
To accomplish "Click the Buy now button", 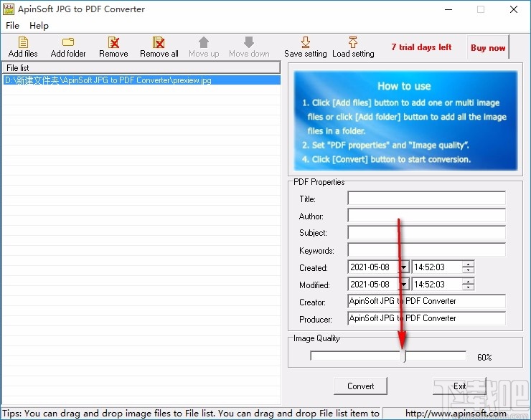I will pos(488,48).
